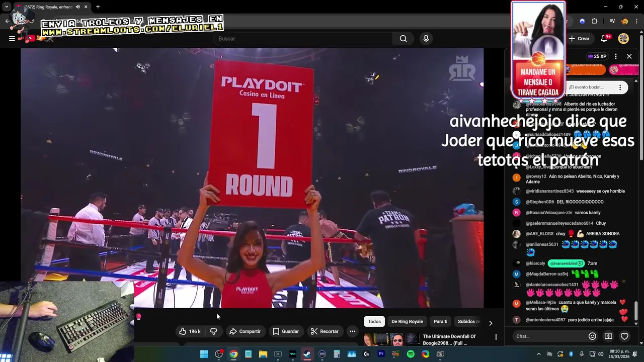Viewport: 644px width, 362px height.
Task: Click the search magnifier button
Action: pyautogui.click(x=403, y=39)
